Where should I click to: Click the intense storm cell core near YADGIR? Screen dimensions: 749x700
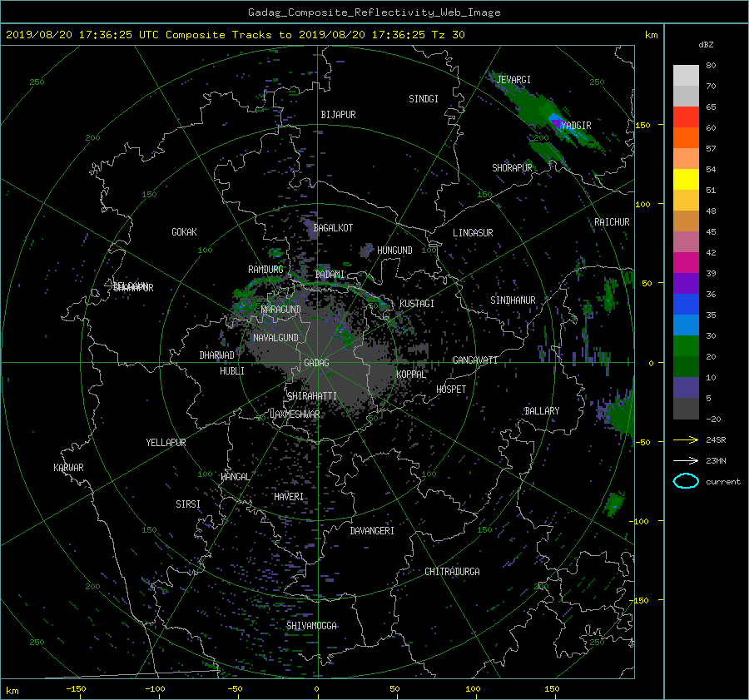click(556, 123)
